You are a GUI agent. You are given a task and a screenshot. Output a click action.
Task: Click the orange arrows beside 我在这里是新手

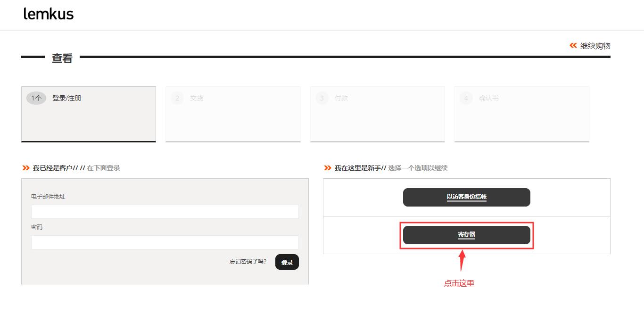click(x=328, y=168)
